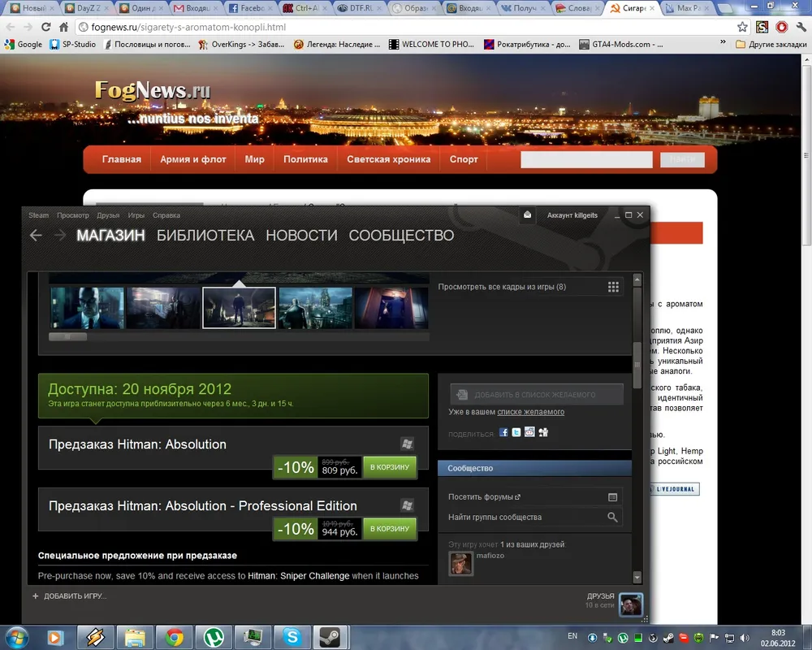Open the friends list avatar icon
The image size is (812, 650).
click(x=631, y=604)
